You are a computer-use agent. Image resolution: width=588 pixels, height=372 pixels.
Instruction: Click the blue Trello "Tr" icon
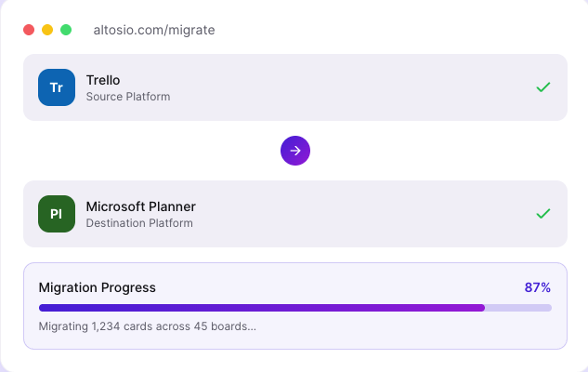pyautogui.click(x=57, y=87)
